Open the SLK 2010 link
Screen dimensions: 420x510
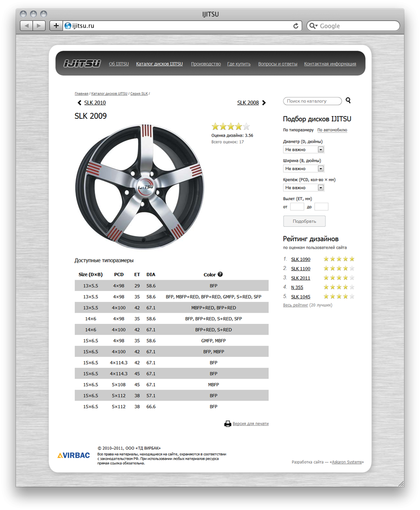(x=95, y=103)
